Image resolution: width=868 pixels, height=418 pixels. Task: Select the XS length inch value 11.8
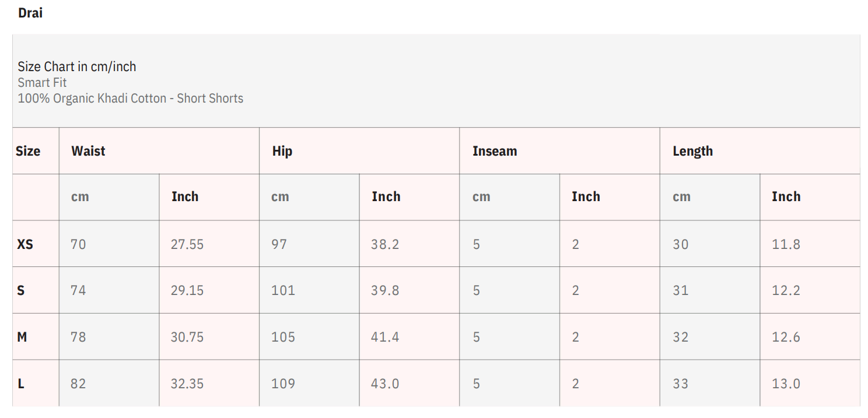(x=786, y=244)
